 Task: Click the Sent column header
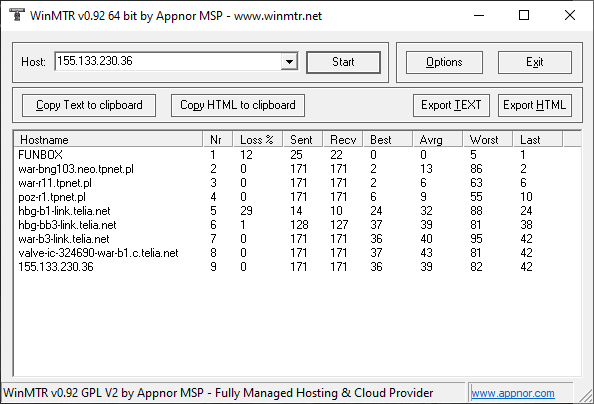[x=302, y=139]
